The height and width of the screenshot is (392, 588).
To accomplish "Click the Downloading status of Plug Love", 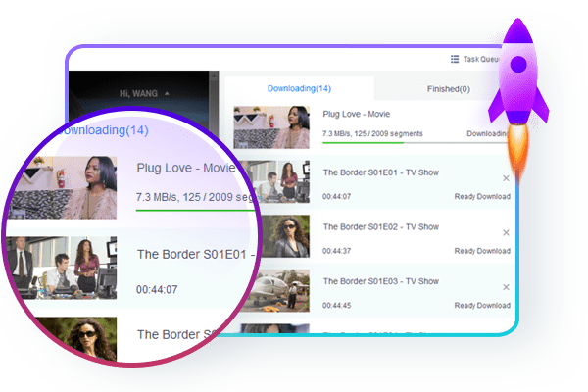I will 486,133.
